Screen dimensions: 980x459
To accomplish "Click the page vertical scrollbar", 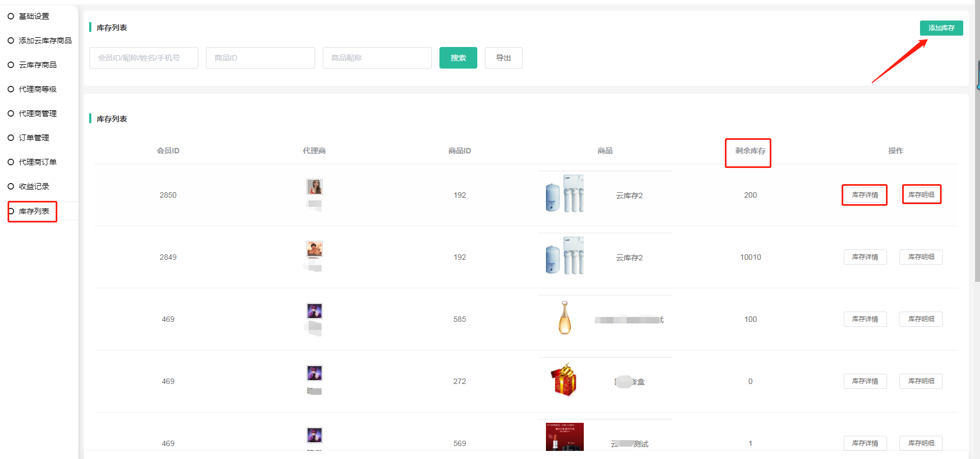I will [977, 162].
